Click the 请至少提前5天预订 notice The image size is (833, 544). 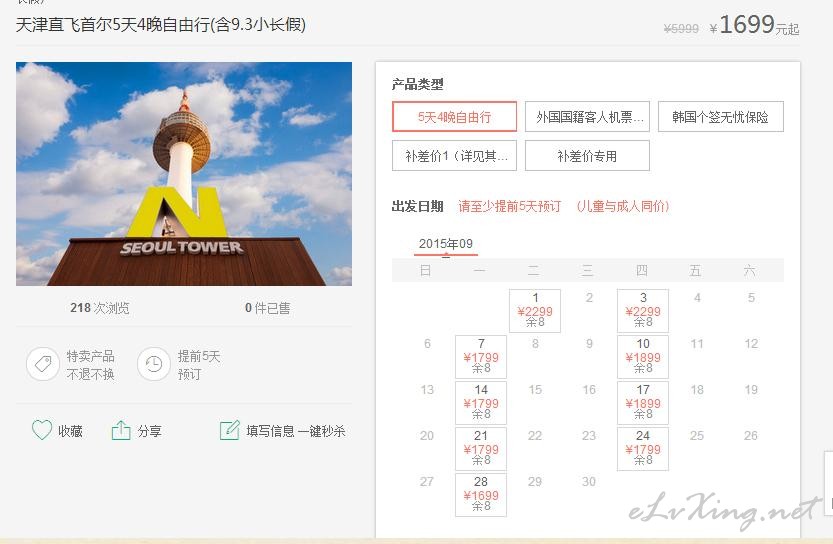click(x=509, y=206)
